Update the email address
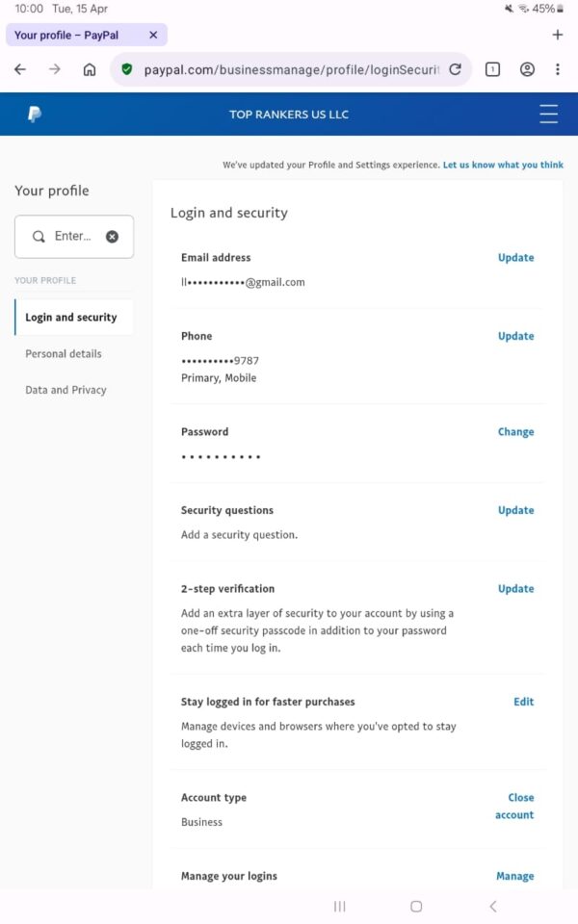This screenshot has width=578, height=924. point(515,258)
